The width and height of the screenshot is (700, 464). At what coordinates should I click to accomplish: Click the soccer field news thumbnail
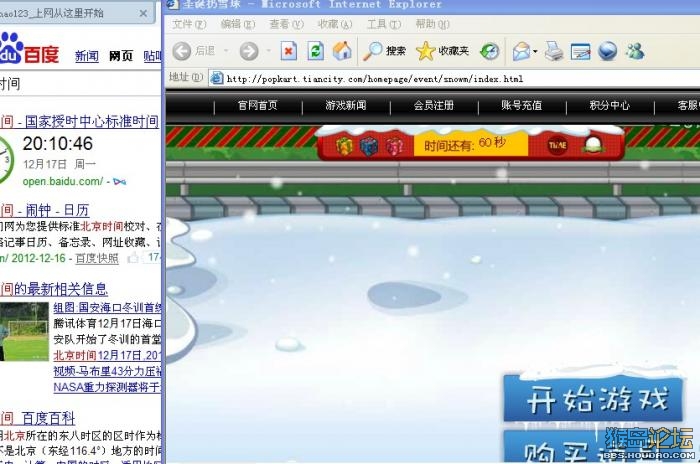pos(24,331)
